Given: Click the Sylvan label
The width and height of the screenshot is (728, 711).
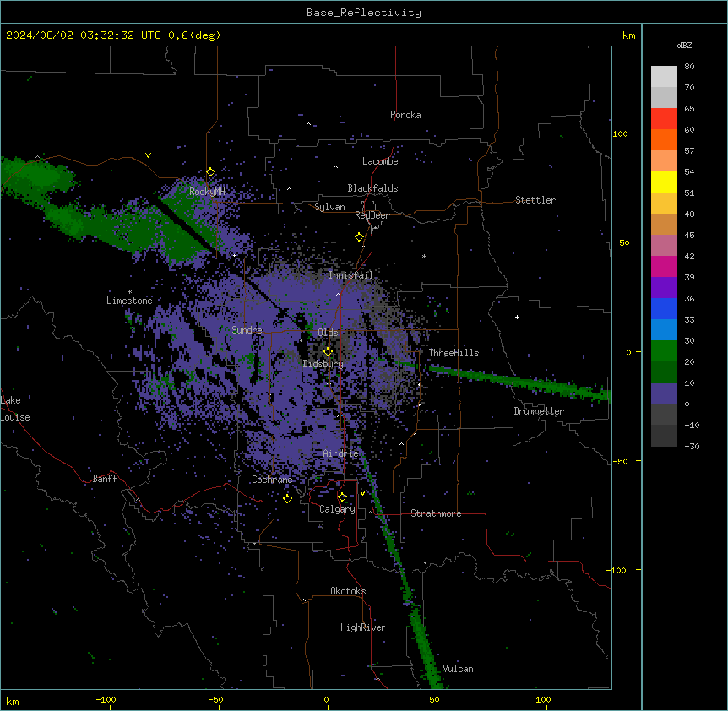Looking at the screenshot, I should [329, 207].
